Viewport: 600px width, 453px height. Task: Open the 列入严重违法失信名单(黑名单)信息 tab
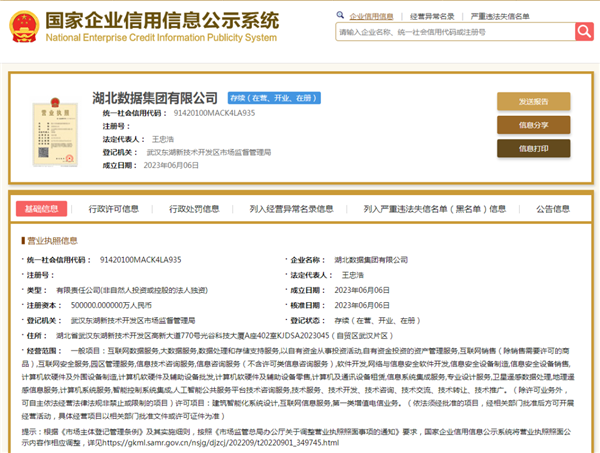tap(435, 209)
